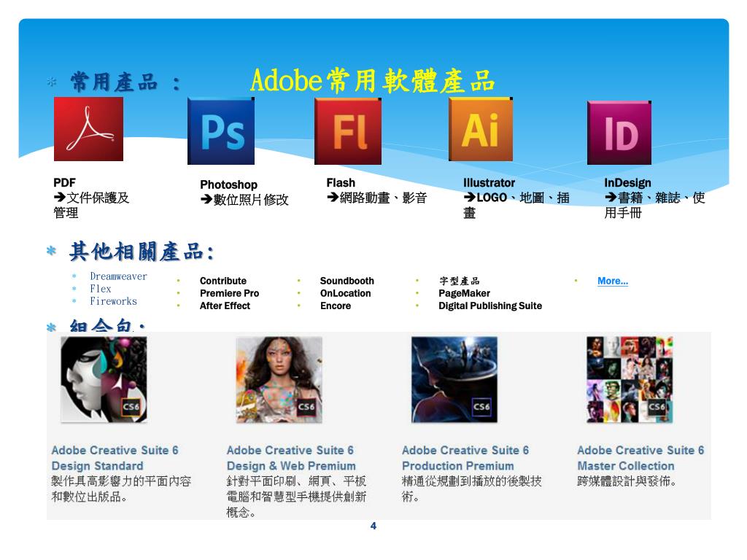Open the red Flash Fl icon
747x560 pixels.
coord(348,131)
